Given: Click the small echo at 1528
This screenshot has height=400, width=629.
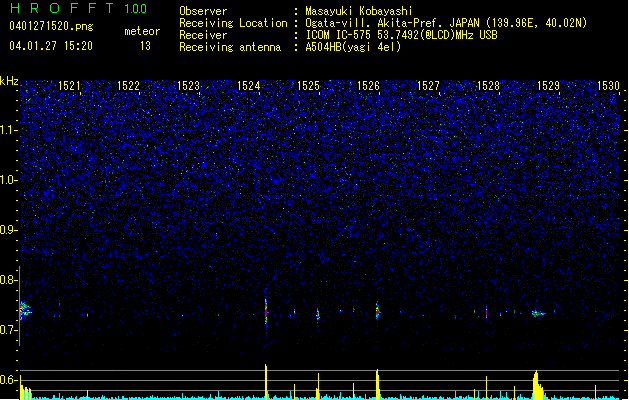Looking at the screenshot, I should pyautogui.click(x=487, y=312).
